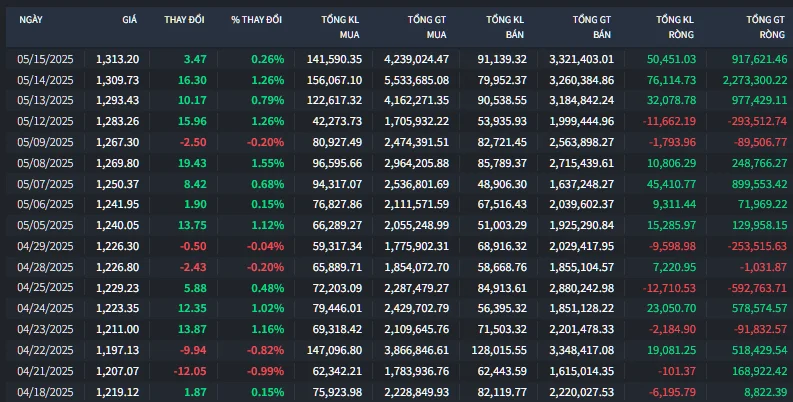Click the TỔNG GT BÁN column header

(592, 27)
